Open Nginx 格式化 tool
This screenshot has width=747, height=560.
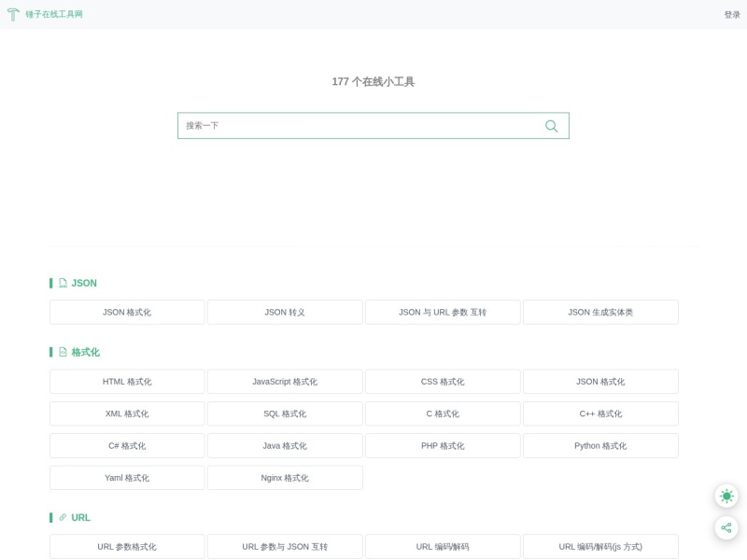pos(285,478)
